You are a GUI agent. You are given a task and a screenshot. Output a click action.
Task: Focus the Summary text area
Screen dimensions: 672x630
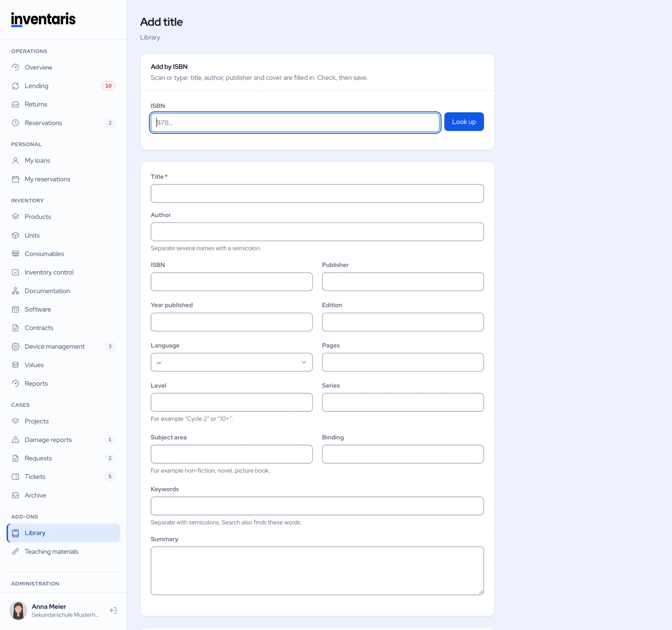tap(317, 571)
